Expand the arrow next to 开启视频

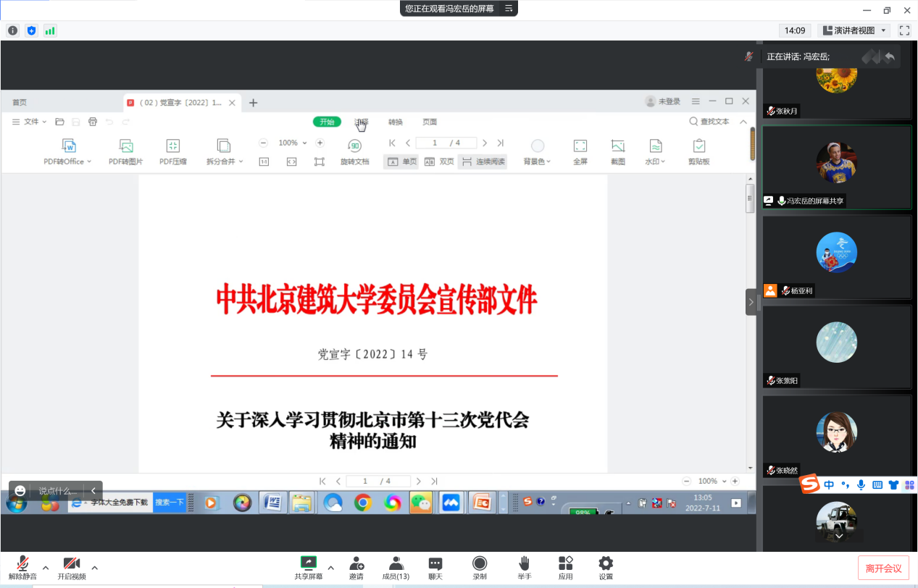pyautogui.click(x=94, y=568)
